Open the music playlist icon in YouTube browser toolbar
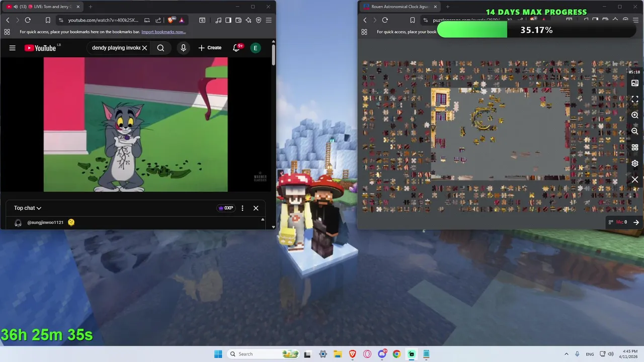 pyautogui.click(x=218, y=20)
